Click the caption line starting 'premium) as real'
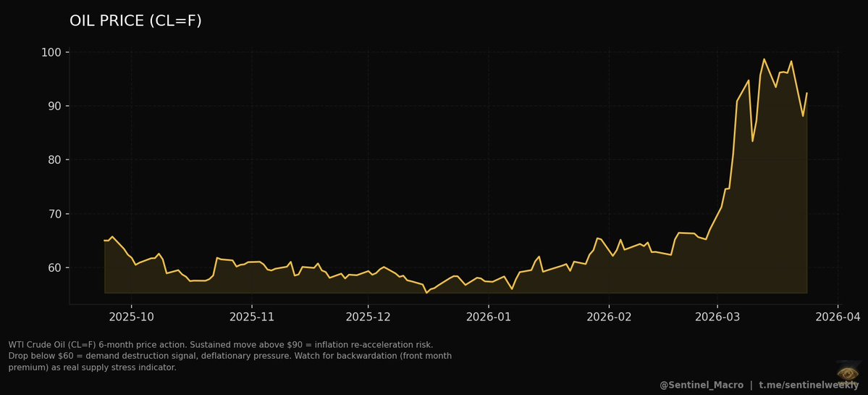Screen dimensions: 868x395 pos(93,367)
